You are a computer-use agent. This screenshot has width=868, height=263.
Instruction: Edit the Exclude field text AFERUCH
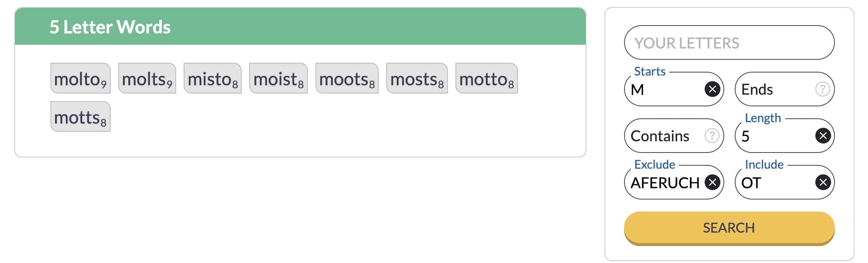[665, 183]
